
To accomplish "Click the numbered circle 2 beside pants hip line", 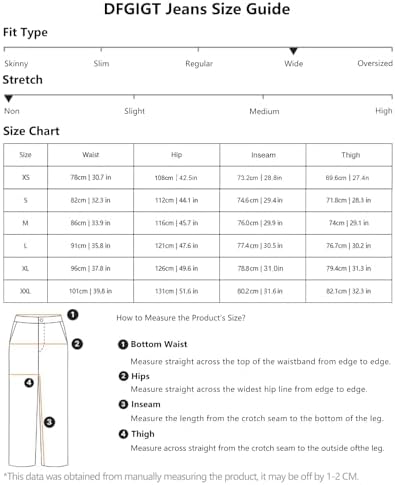I will pyautogui.click(x=77, y=344).
